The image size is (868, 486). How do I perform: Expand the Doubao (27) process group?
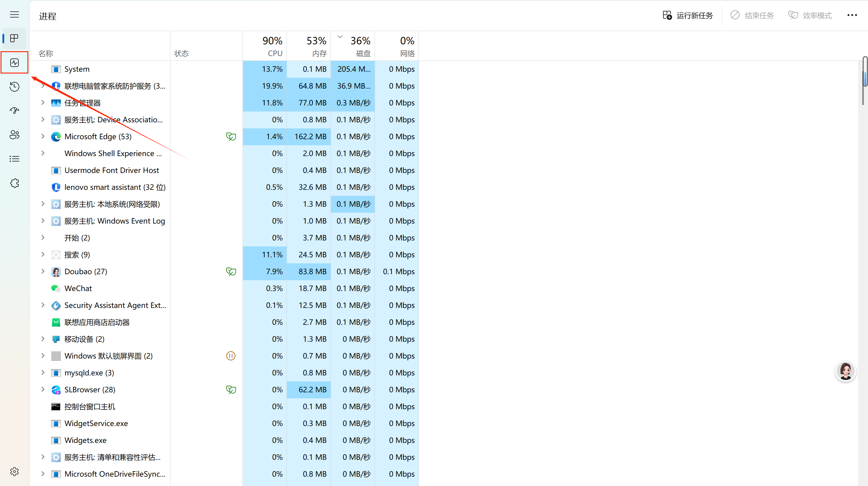[43, 271]
